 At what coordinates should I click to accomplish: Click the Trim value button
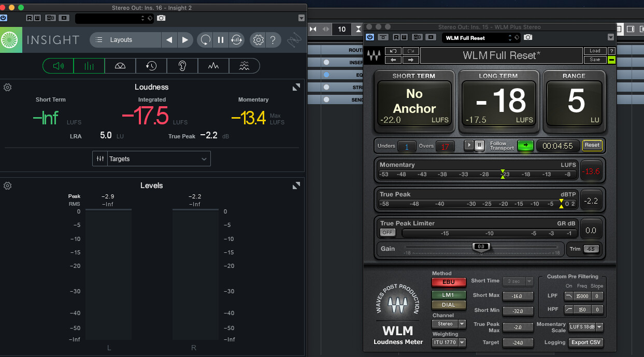591,249
